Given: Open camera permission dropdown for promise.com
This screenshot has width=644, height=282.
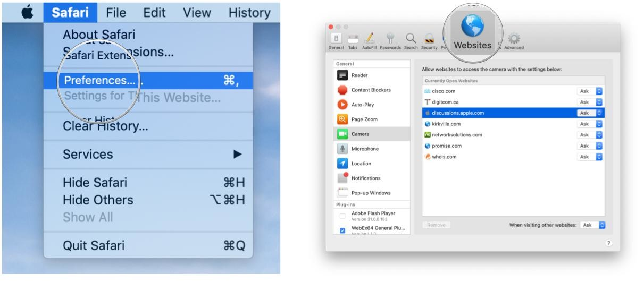Looking at the screenshot, I should pos(590,146).
